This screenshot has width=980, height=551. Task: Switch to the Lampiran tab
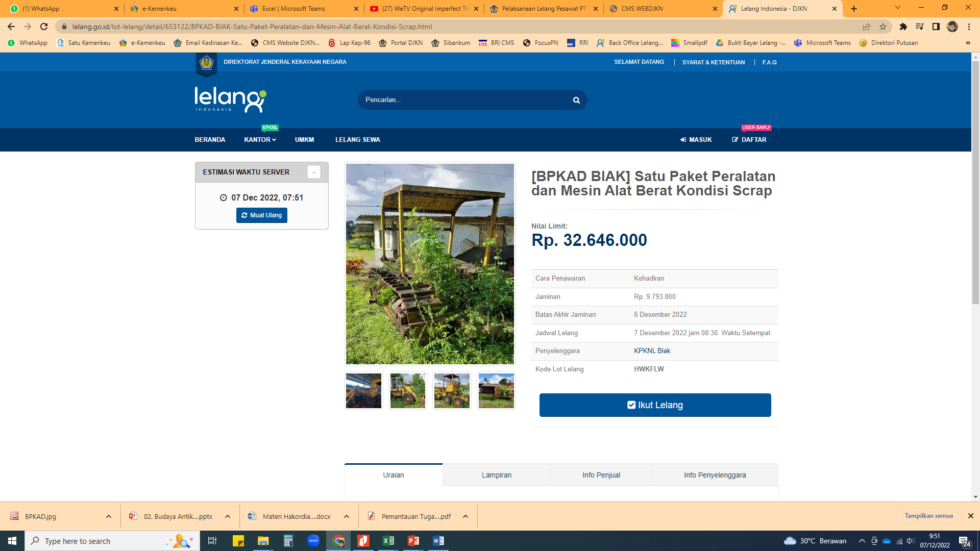(x=496, y=475)
